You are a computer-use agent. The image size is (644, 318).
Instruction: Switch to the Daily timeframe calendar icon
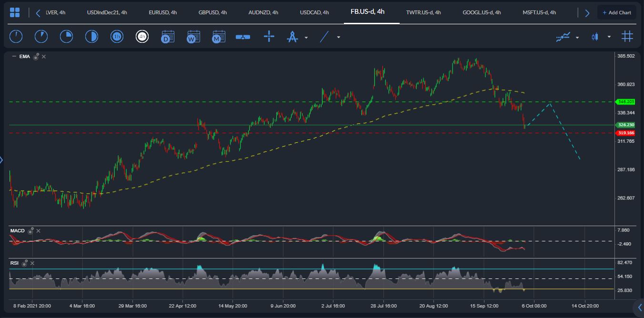[x=168, y=37]
